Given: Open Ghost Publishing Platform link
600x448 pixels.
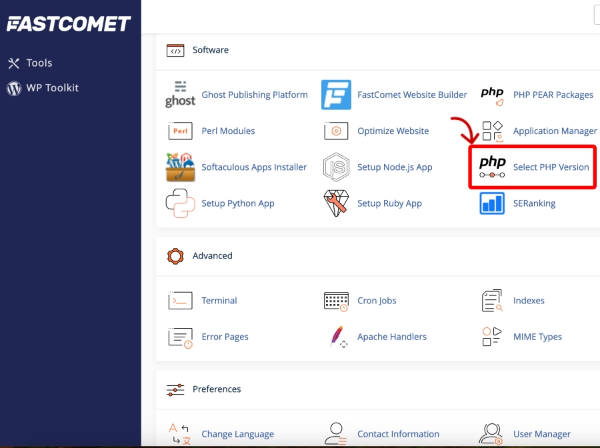Looking at the screenshot, I should (254, 94).
